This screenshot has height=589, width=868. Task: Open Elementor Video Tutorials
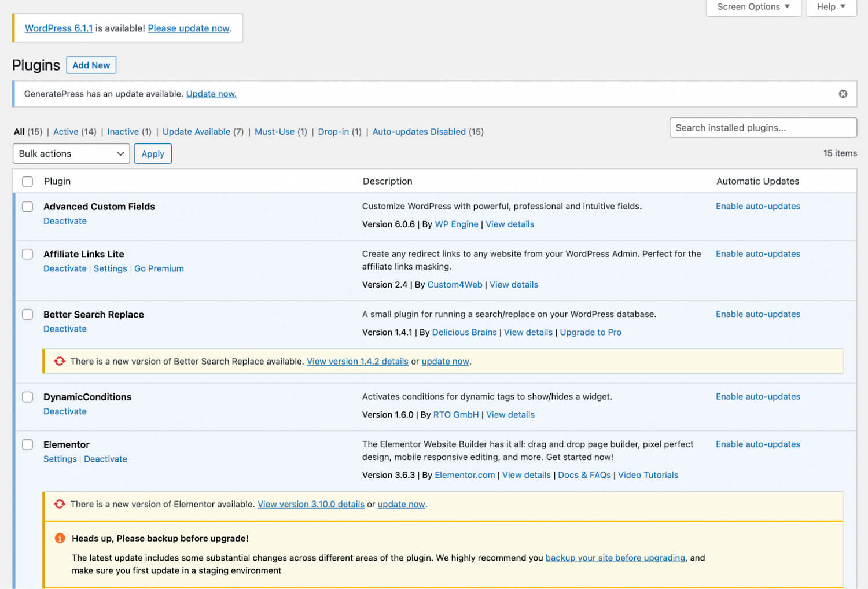648,475
